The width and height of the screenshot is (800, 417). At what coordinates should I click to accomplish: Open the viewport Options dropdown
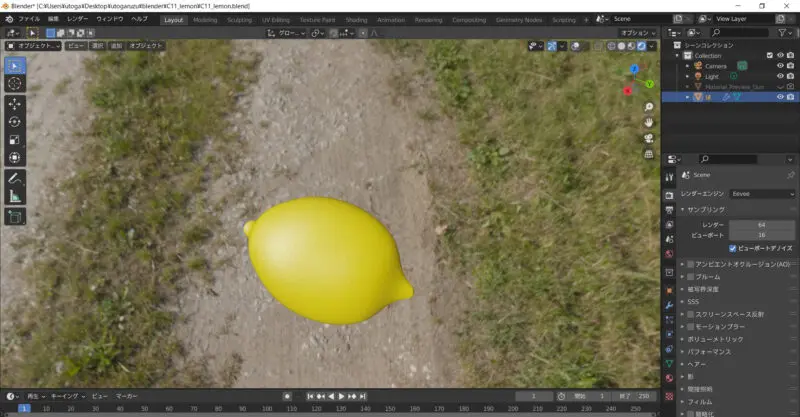tap(638, 33)
